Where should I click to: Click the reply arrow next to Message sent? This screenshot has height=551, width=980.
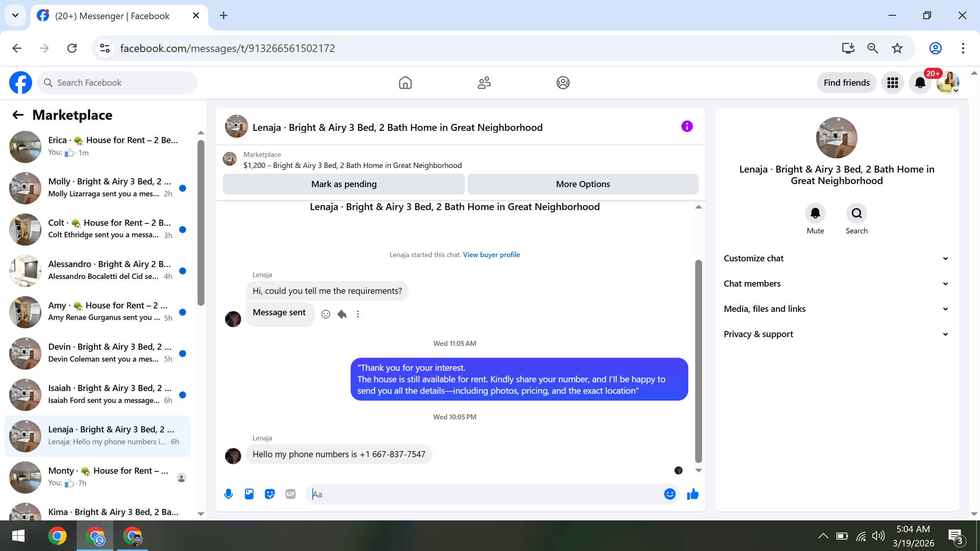coord(342,314)
